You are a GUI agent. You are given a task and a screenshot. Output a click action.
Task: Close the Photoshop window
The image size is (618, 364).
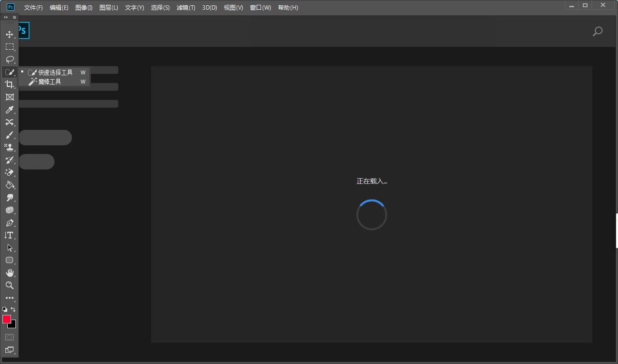click(x=603, y=5)
